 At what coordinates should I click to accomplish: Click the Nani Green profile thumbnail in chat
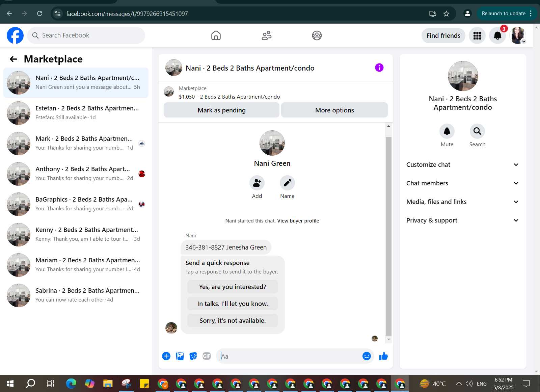pyautogui.click(x=272, y=143)
